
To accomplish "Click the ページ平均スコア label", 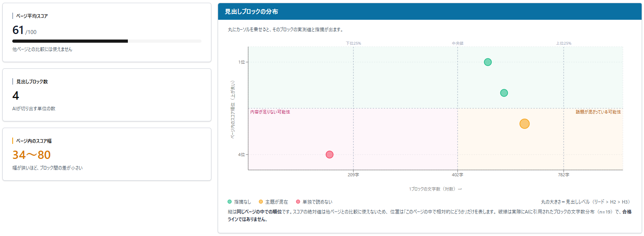I will click(x=32, y=16).
